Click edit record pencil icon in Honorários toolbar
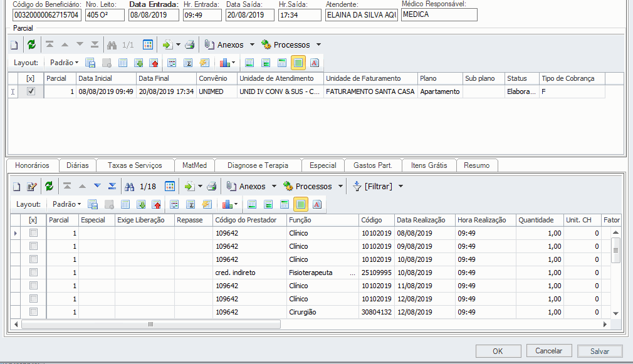 coord(32,187)
